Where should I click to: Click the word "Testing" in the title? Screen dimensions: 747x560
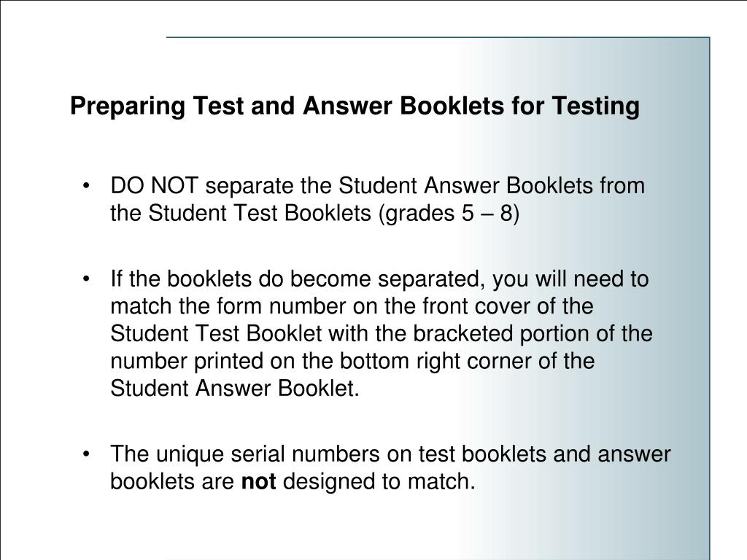pos(596,106)
